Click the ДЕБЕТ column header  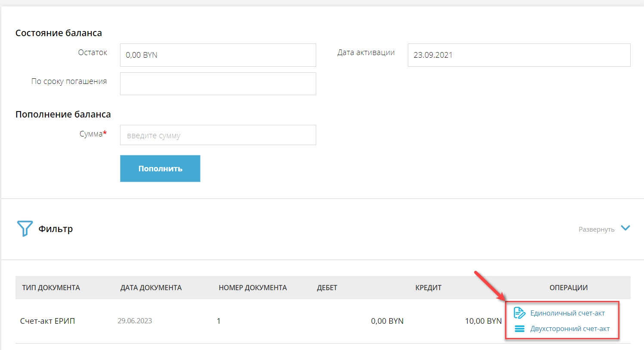(x=327, y=288)
